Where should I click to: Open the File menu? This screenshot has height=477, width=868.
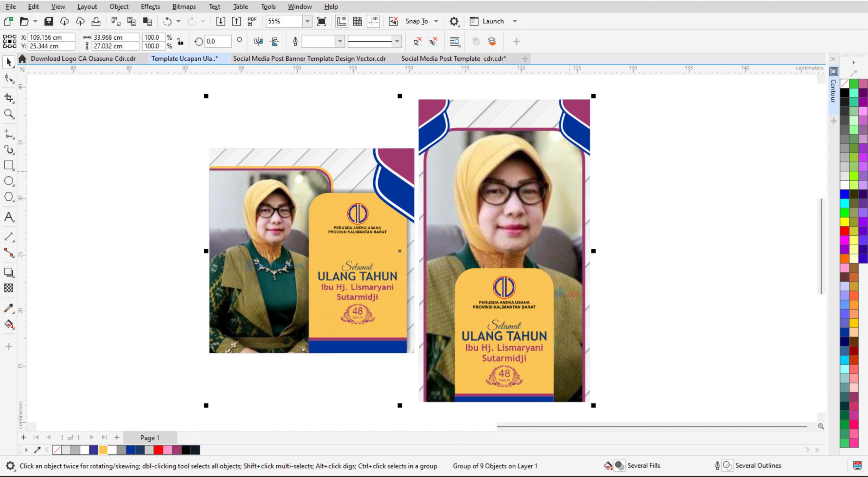tap(11, 6)
